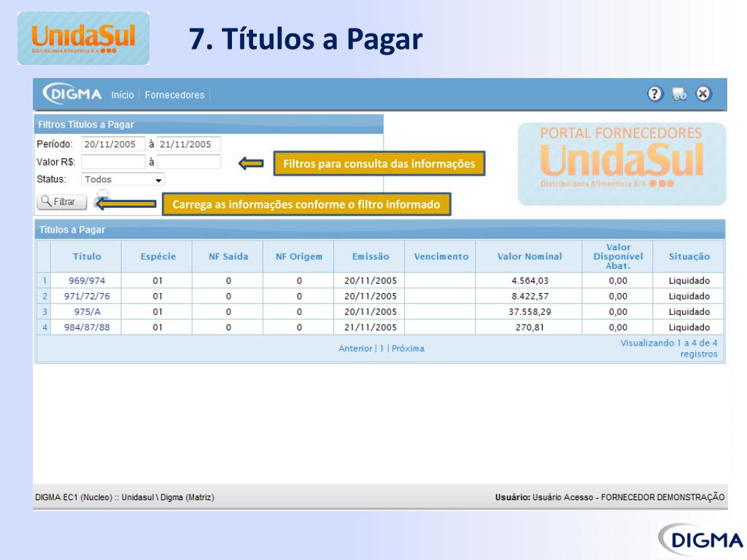Screen dimensions: 747x560
Task: Click the Portal Fornecedores UnidaSul banner
Action: pos(622,164)
